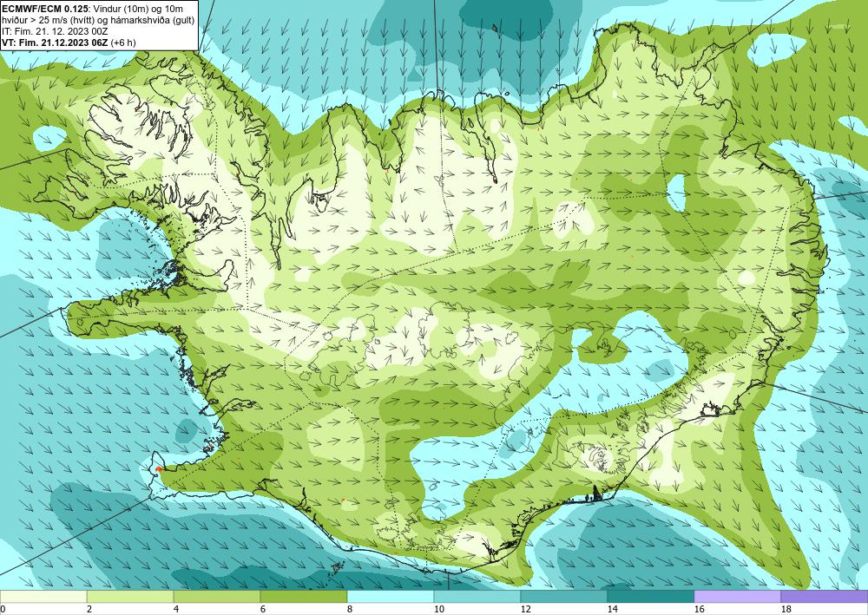This screenshot has height=615, width=868.
Task: Click the pale yellow 0–2 m/s legend swatch
Action: tap(43, 597)
